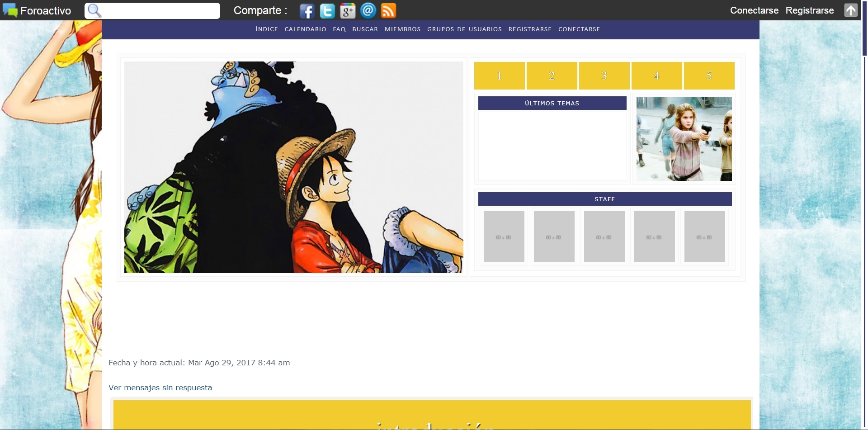Select yellow tab number 4
The height and width of the screenshot is (430, 868).
click(657, 76)
